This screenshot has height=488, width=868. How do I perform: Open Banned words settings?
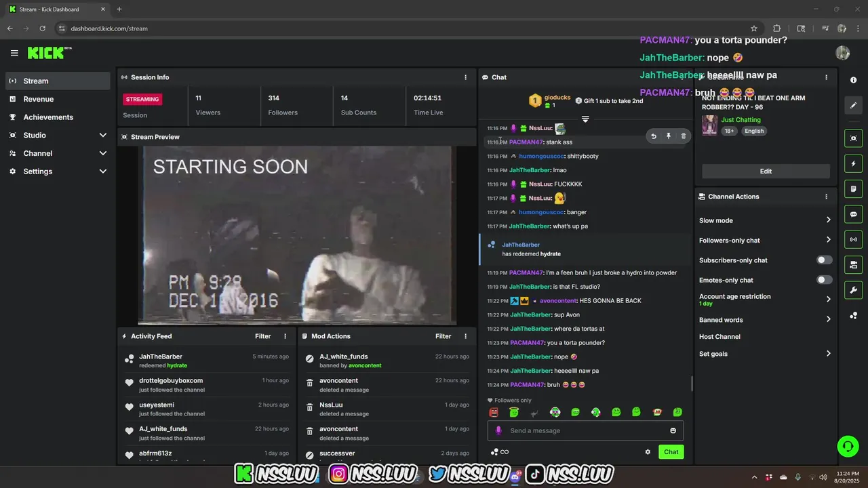[766, 320]
